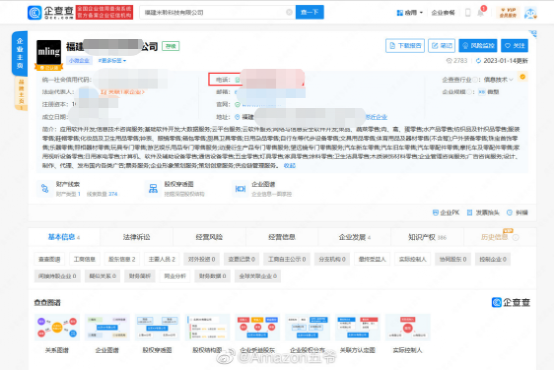Viewport: 554px width, 370px height.
Task: Click the 分支机构 0 chip
Action: pyautogui.click(x=332, y=259)
